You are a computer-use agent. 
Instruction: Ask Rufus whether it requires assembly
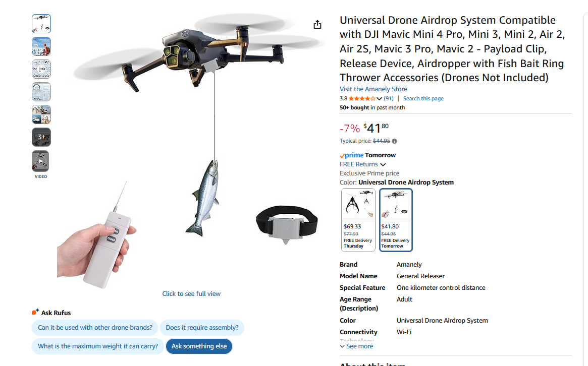(x=202, y=327)
